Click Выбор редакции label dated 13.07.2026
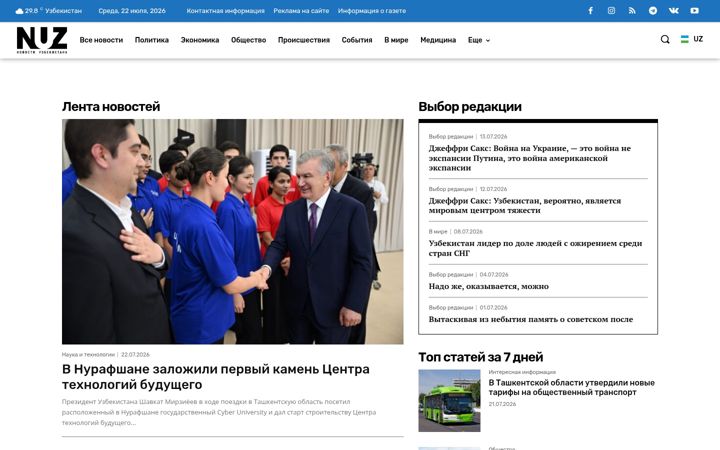The image size is (720, 450). coord(450,136)
